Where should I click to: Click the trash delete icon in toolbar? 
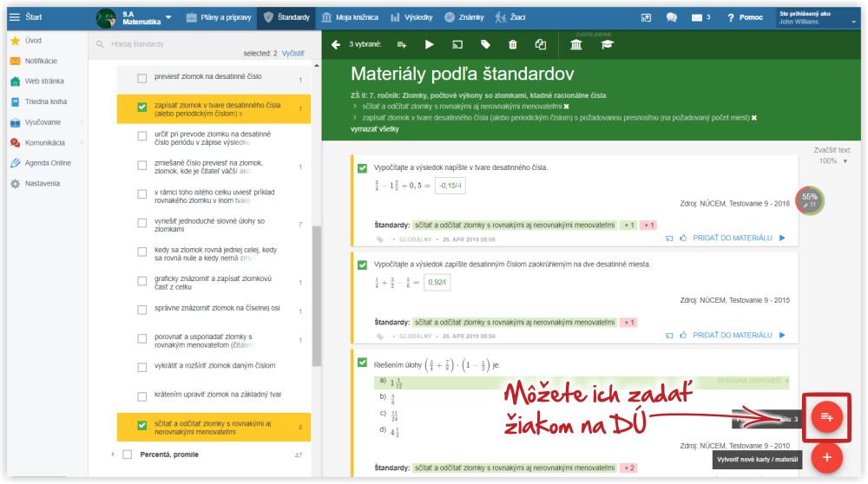[x=512, y=44]
